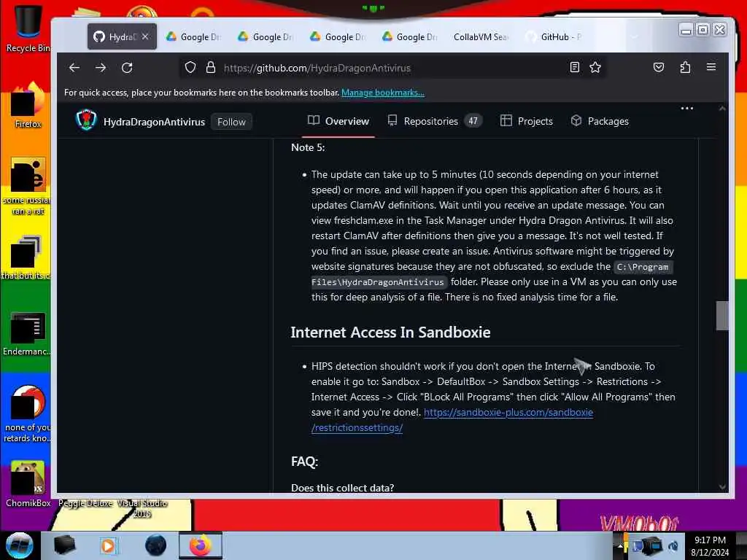The image size is (747, 560).
Task: Click the site security padlock icon
Action: 211,68
